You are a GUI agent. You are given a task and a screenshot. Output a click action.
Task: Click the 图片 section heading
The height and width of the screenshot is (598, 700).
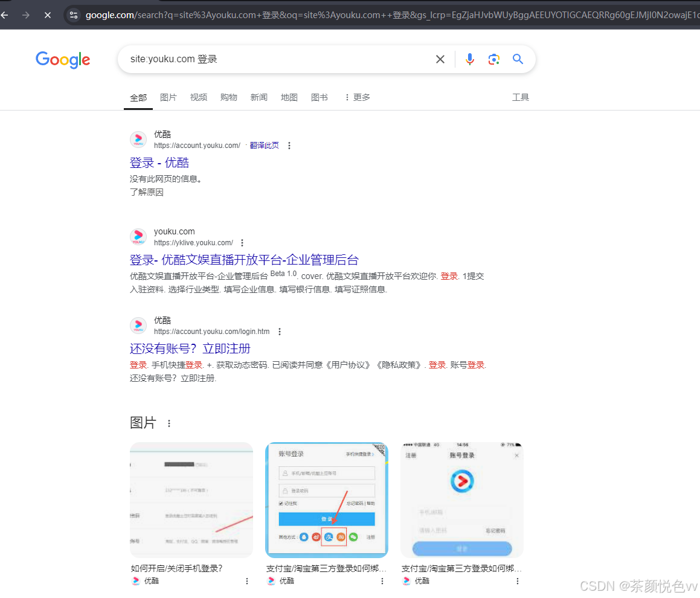143,423
